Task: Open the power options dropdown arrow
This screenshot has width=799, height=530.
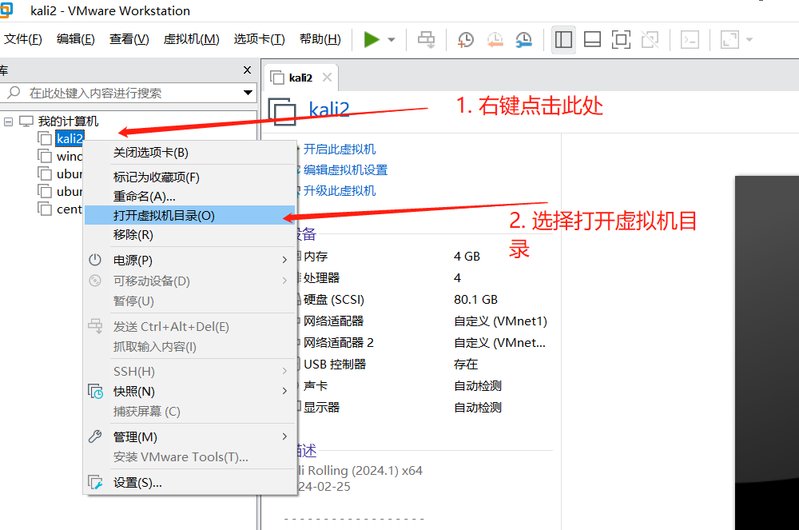Action: tap(391, 40)
